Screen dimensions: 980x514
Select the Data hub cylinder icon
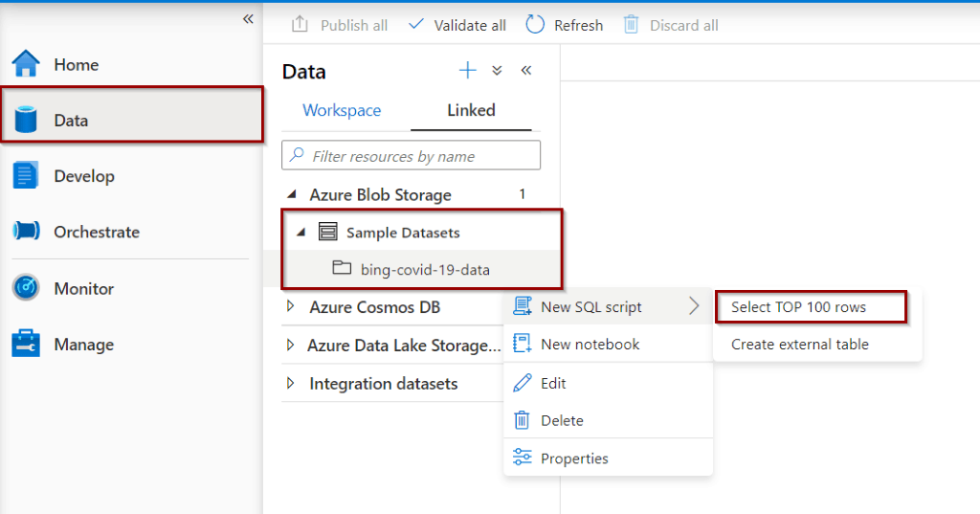[x=26, y=120]
